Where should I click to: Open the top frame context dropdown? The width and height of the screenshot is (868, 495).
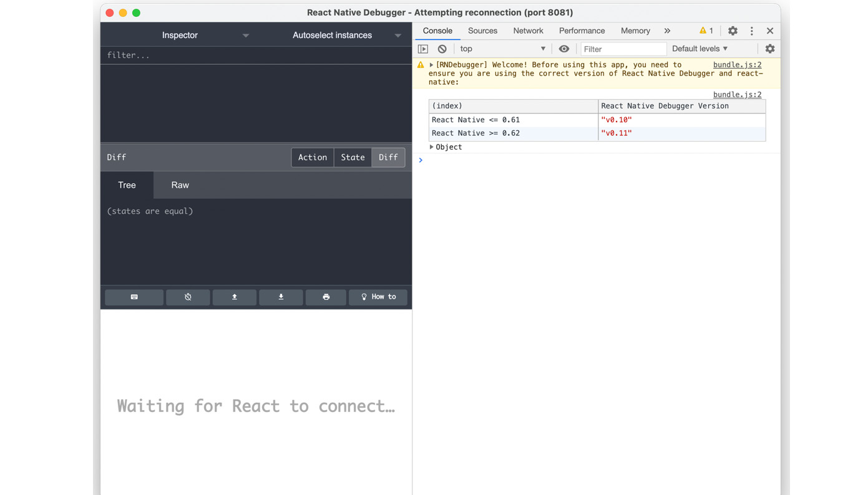[501, 48]
